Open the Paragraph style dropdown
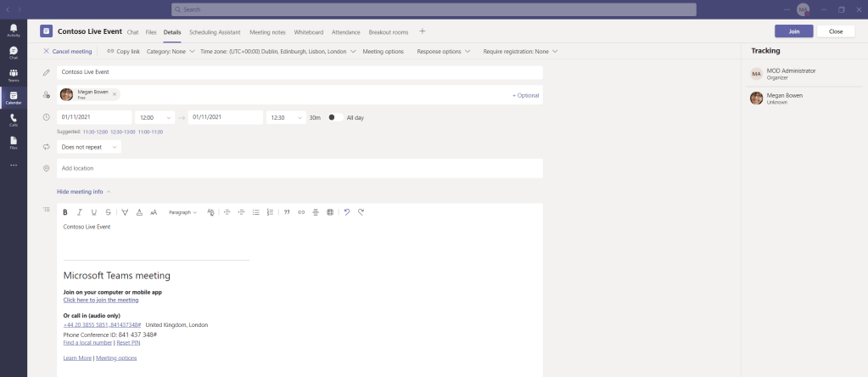Image resolution: width=868 pixels, height=377 pixels. coord(182,212)
